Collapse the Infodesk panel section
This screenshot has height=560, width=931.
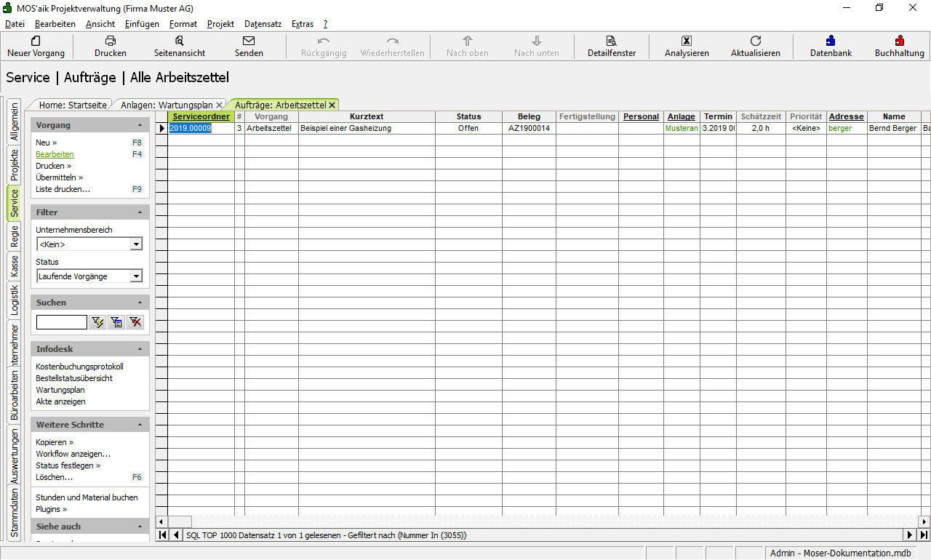(x=140, y=349)
